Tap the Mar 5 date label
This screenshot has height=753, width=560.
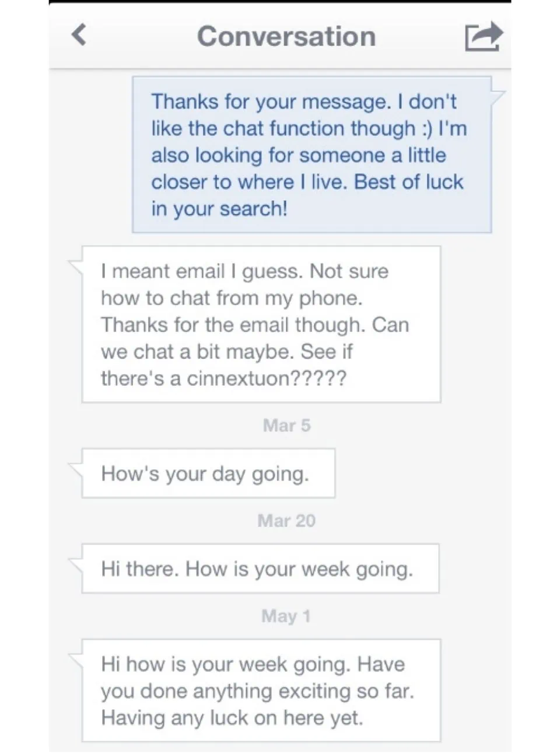click(286, 426)
